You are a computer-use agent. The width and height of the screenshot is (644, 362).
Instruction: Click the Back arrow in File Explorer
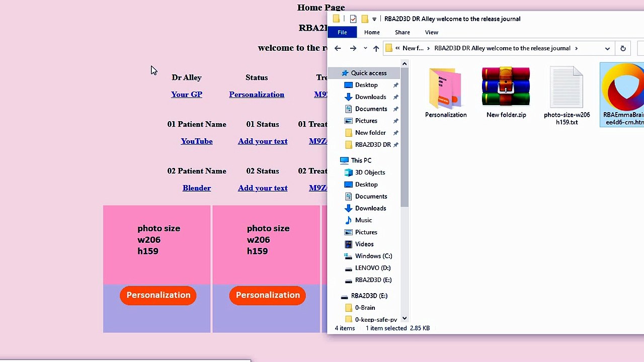tap(338, 48)
